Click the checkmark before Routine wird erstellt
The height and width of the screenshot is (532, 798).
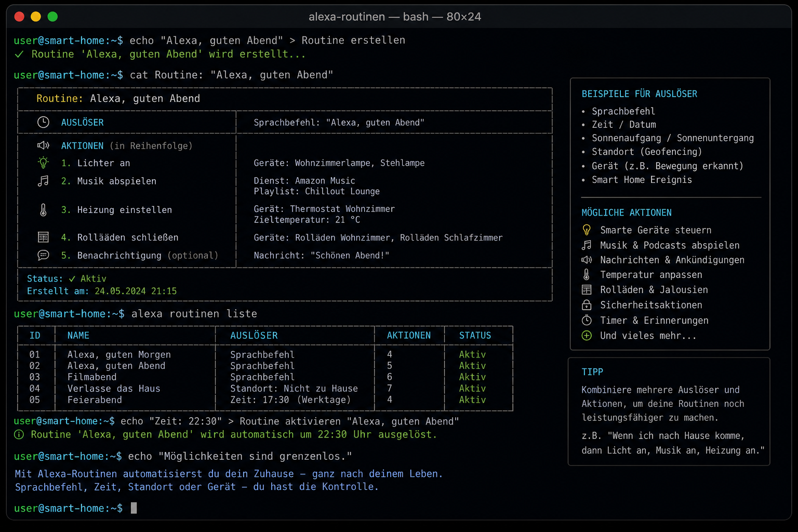tap(19, 54)
